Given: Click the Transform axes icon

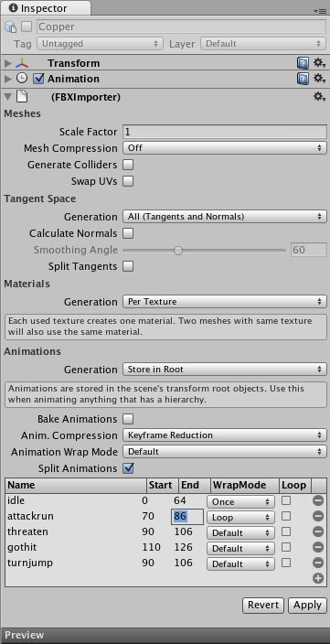Looking at the screenshot, I should point(22,63).
